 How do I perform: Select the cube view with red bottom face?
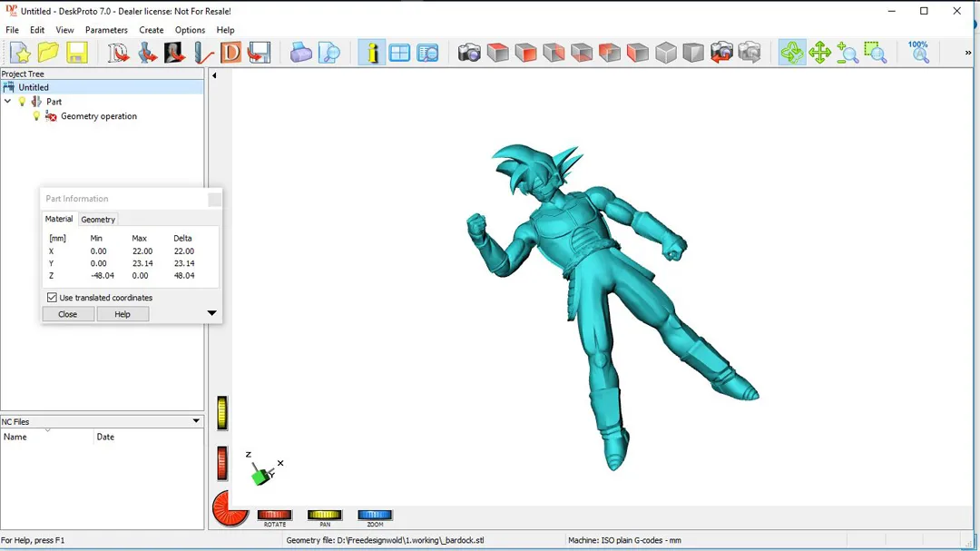[x=582, y=53]
